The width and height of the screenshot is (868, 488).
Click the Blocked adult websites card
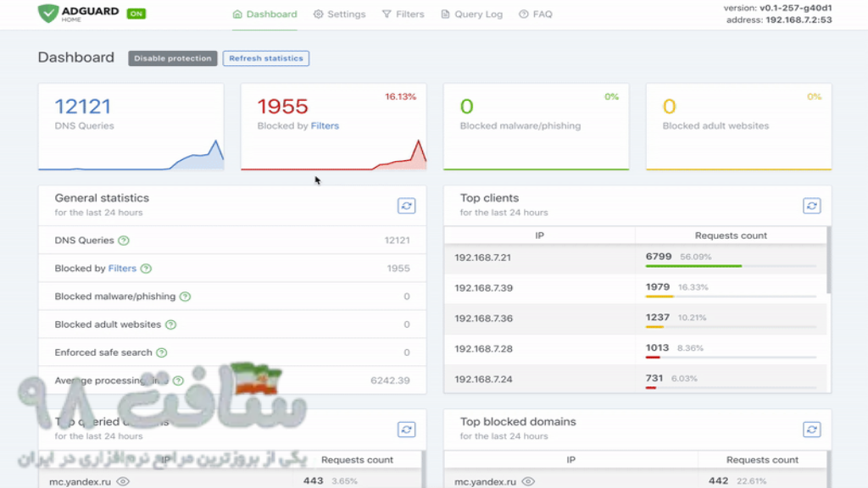[738, 127]
